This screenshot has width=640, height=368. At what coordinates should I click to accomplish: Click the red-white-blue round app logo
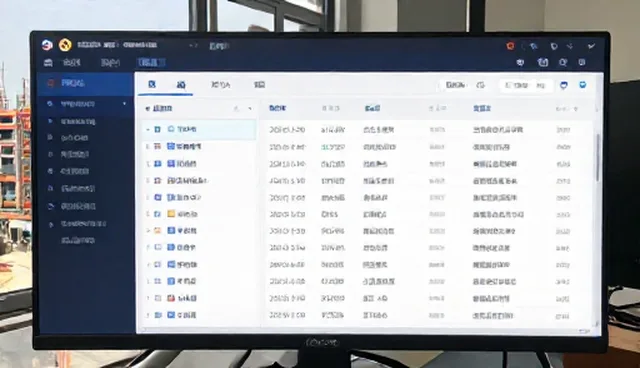(47, 45)
